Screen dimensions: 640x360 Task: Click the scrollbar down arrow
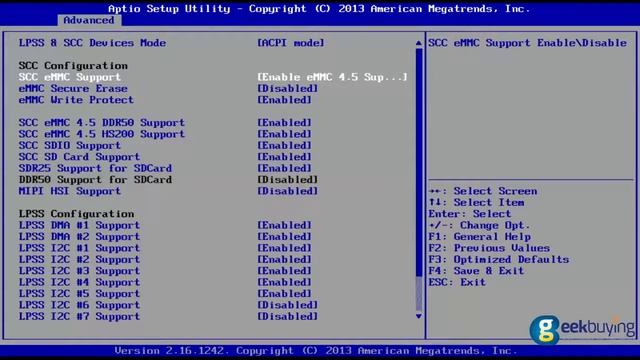coord(419,316)
